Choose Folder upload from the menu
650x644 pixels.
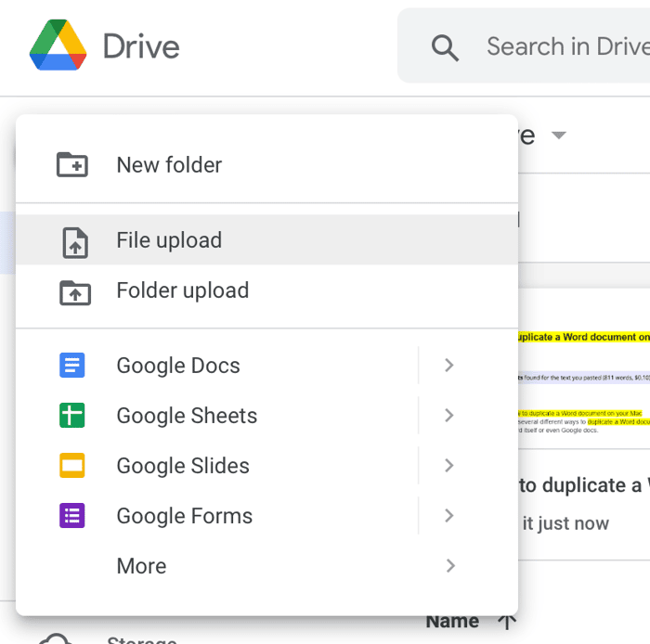(182, 290)
